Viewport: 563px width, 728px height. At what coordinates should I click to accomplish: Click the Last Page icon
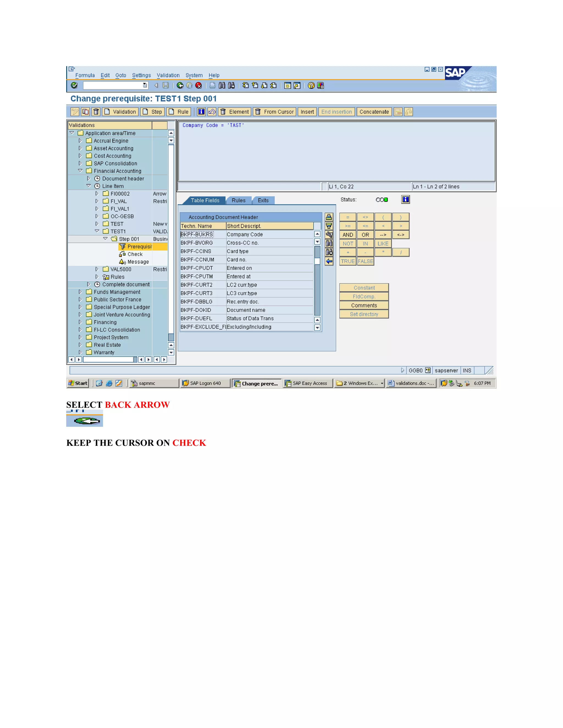[x=274, y=86]
